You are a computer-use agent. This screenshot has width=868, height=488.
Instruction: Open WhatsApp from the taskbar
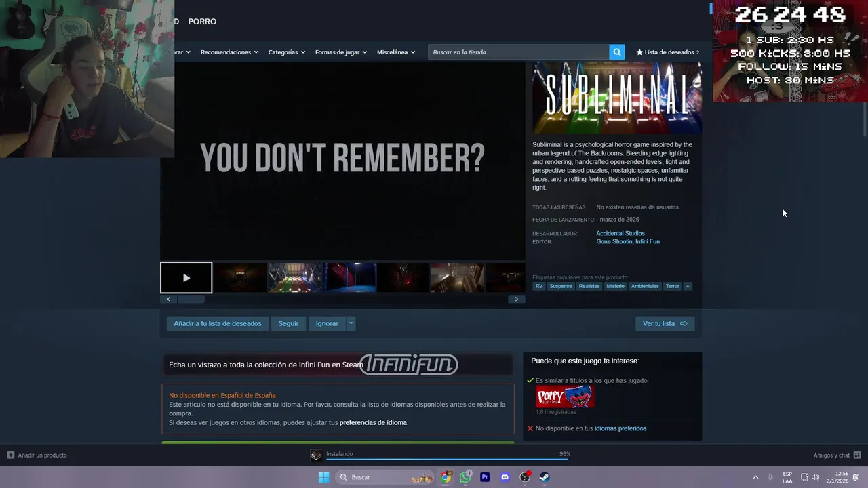[x=465, y=477]
